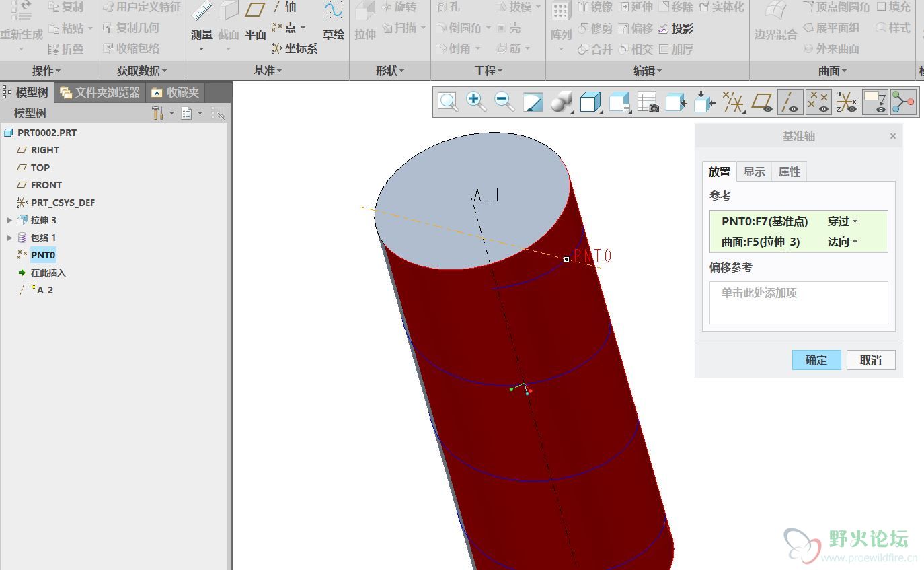Image resolution: width=924 pixels, height=570 pixels.
Task: Switch to the 文件夹浏览器 tab
Action: (x=100, y=92)
